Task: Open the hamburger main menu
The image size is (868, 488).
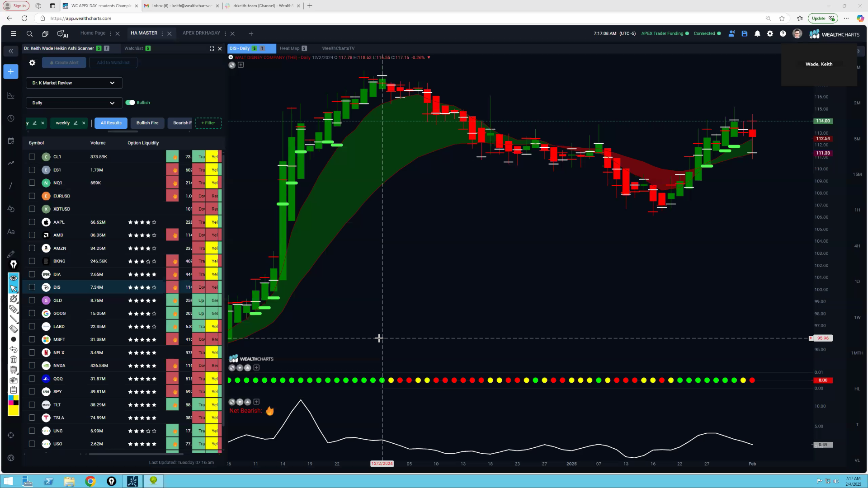Action: click(x=14, y=33)
